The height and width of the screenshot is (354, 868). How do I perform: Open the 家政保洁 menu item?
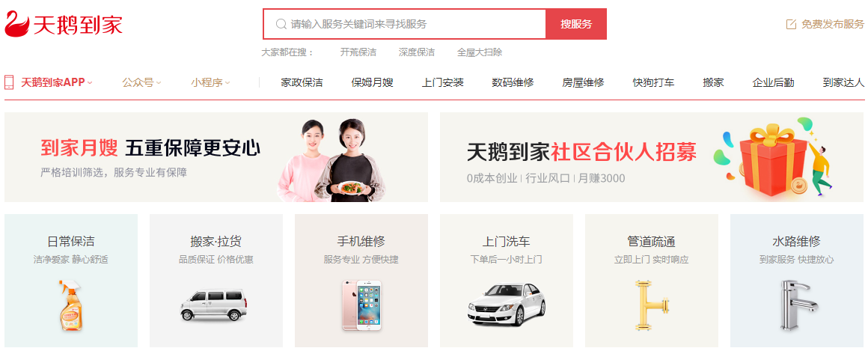[x=302, y=82]
